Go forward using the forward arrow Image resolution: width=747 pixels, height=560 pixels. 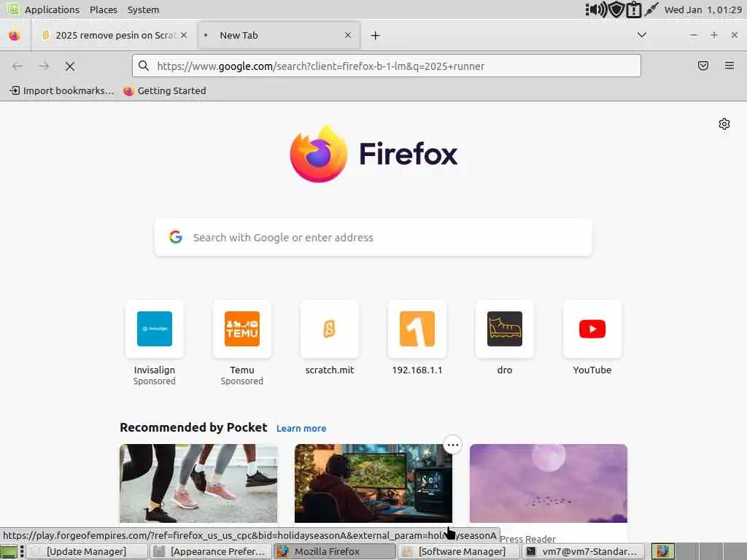(x=44, y=66)
